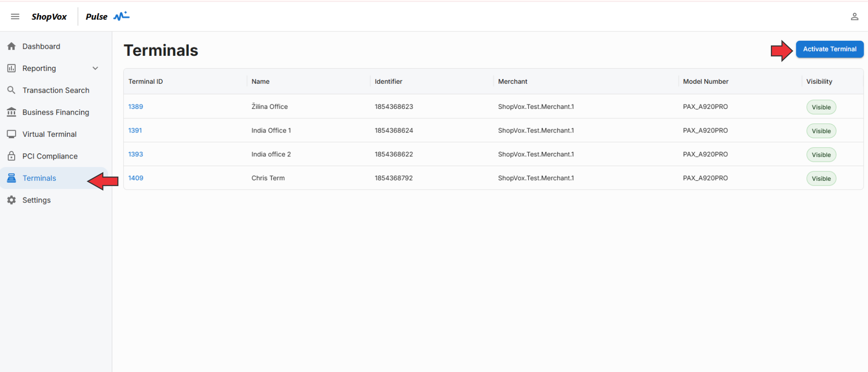
Task: Toggle Visible badge for Chris Term
Action: [x=821, y=178]
